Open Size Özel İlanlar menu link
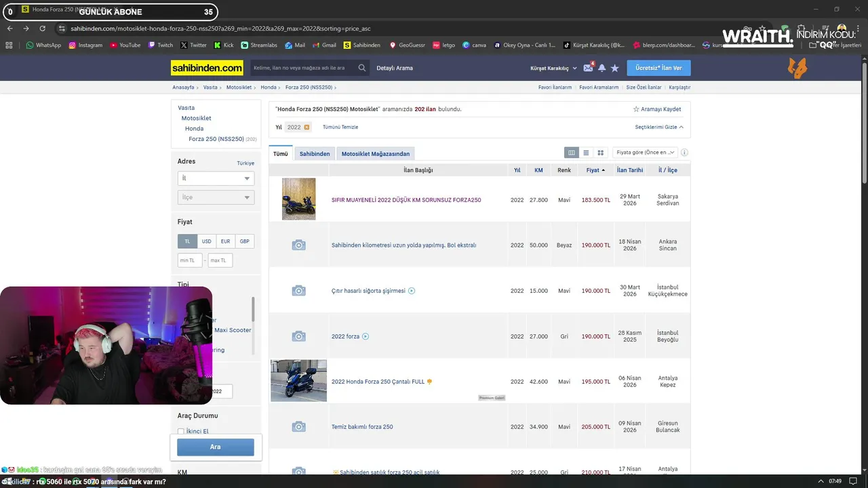 coord(644,87)
